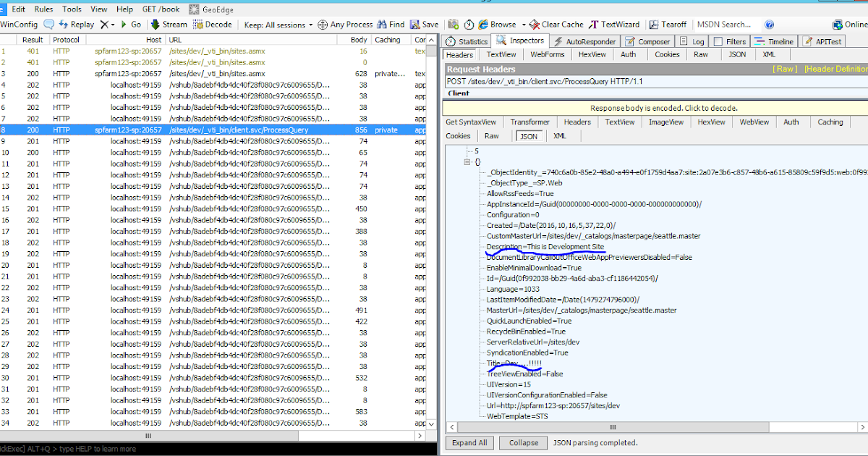Switch to the Composer tab
Image resolution: width=868 pixels, height=456 pixels.
coord(647,41)
